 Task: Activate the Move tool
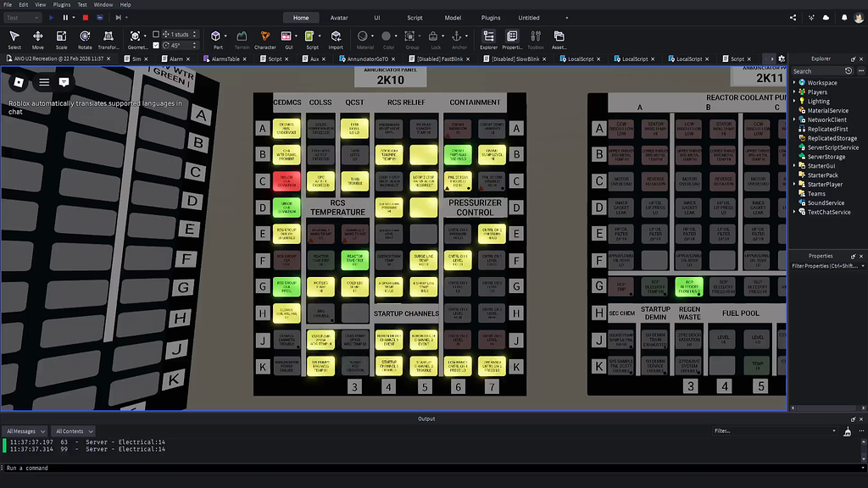coord(37,39)
